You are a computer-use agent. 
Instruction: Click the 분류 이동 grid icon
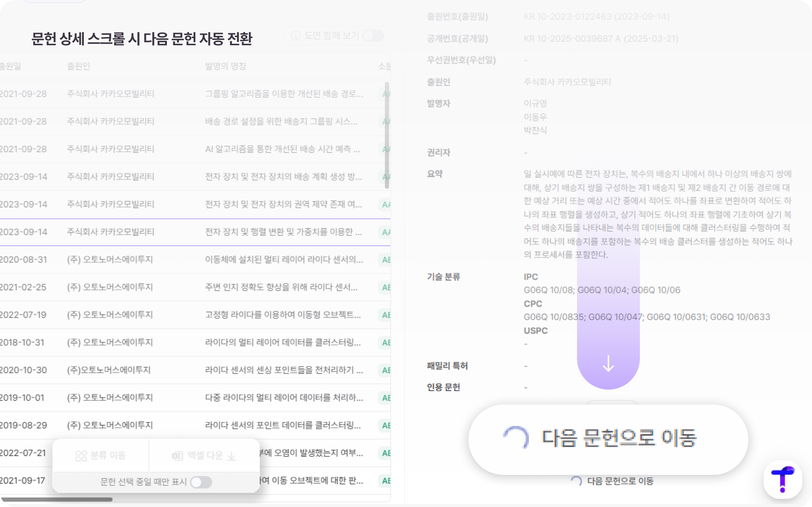[81, 456]
